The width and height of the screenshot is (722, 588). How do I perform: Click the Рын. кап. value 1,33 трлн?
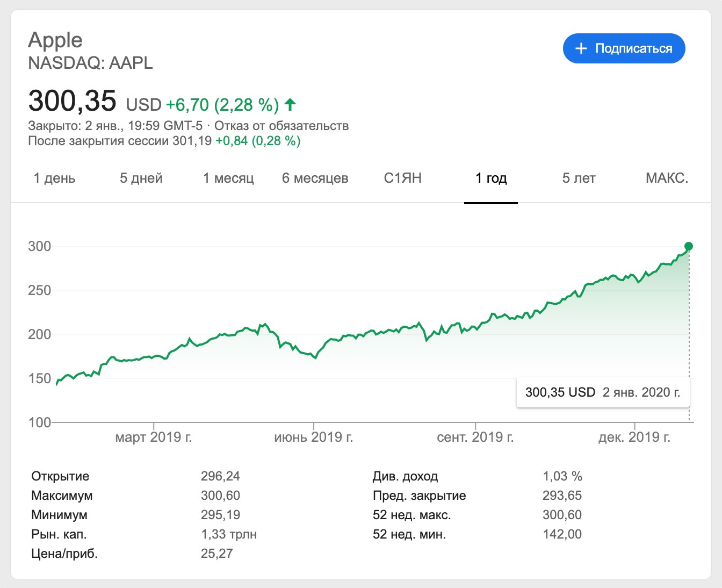tap(229, 534)
